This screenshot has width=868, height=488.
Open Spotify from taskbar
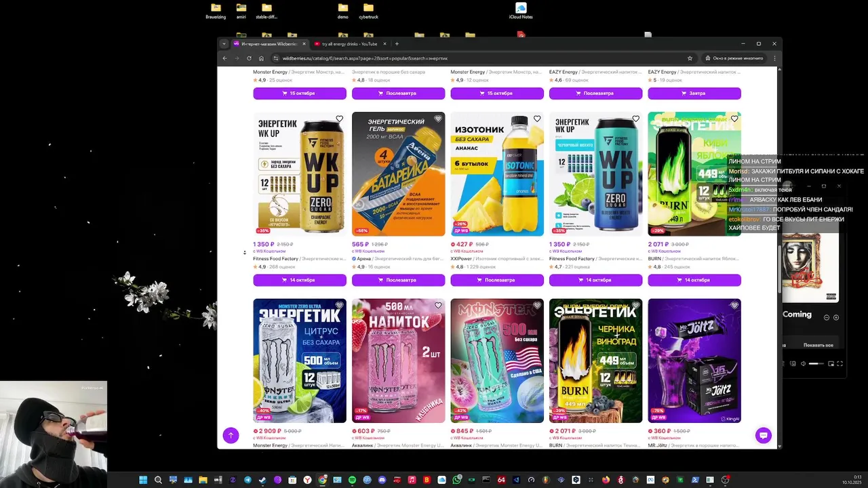pos(352,480)
